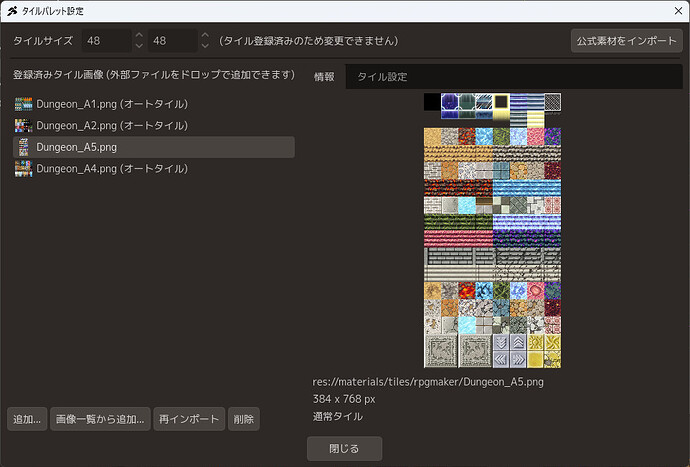
Task: Select Dungeon_A2.png (オートタイル) in the list
Action: (154, 126)
